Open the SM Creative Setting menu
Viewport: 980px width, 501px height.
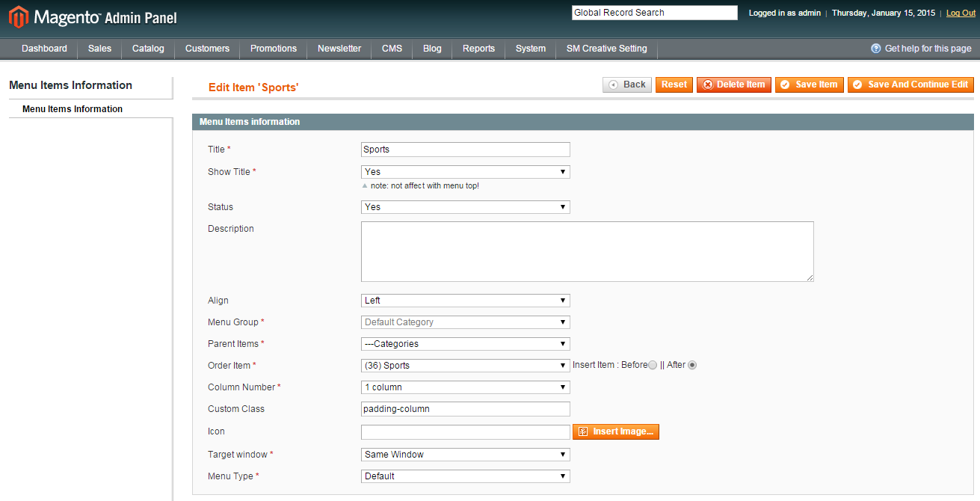click(607, 49)
